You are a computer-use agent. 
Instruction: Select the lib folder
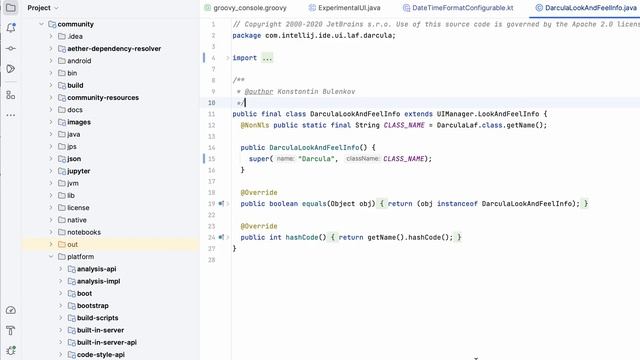pos(71,196)
